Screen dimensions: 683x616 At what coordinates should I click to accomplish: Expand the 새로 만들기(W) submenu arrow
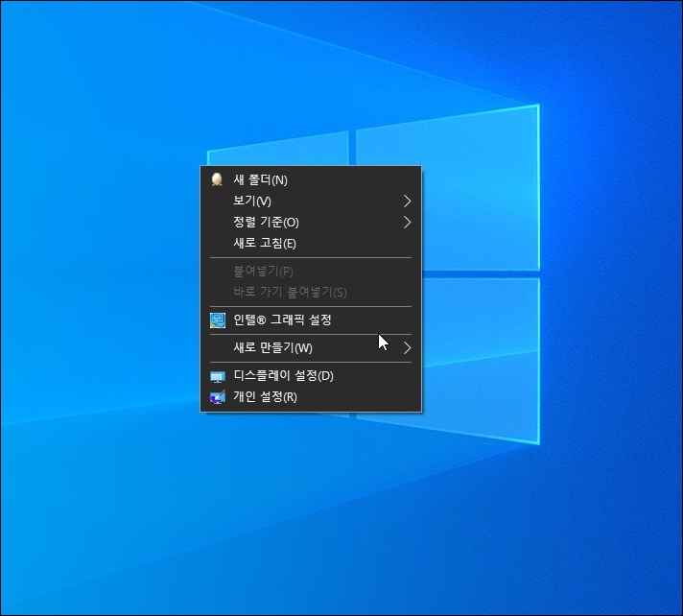point(407,347)
